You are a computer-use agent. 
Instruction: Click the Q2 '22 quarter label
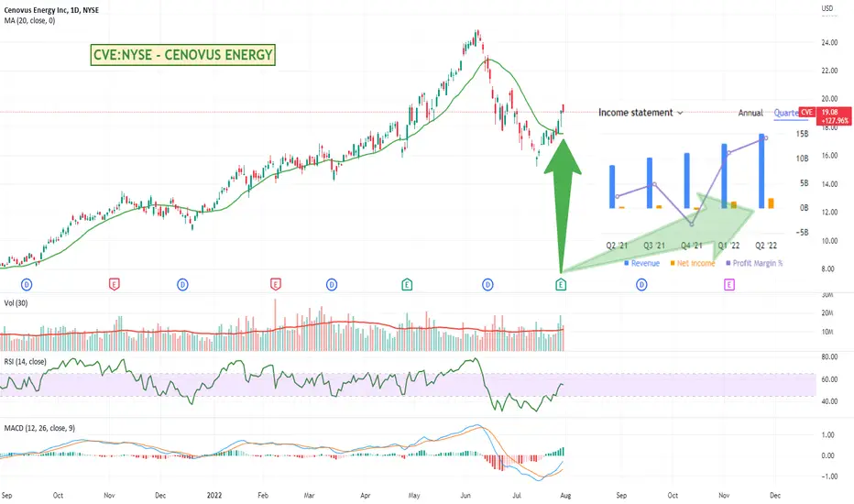pyautogui.click(x=766, y=246)
